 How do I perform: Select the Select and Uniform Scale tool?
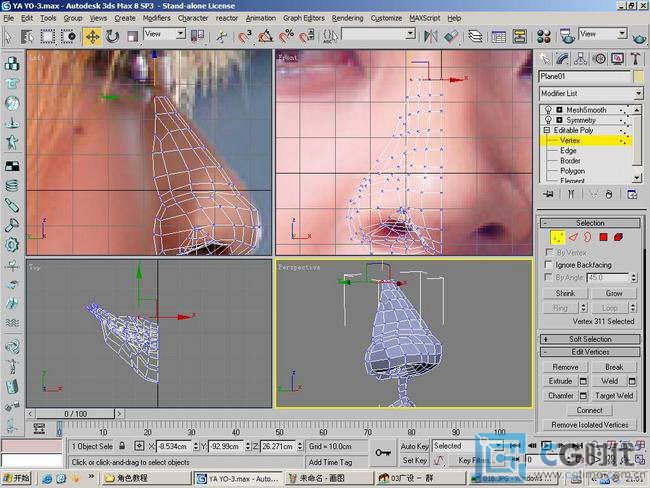coord(132,36)
